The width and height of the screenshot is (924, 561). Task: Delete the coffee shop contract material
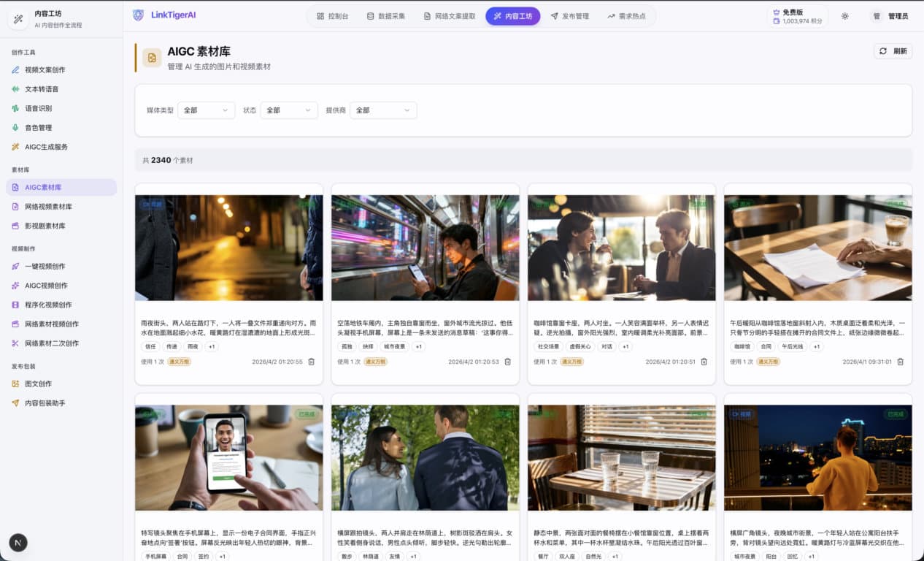tap(900, 362)
